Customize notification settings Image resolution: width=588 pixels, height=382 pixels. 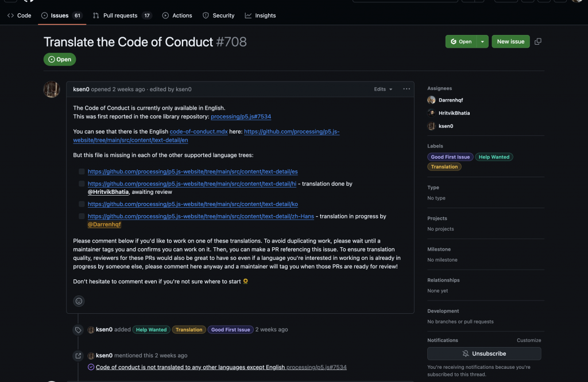pyautogui.click(x=529, y=340)
